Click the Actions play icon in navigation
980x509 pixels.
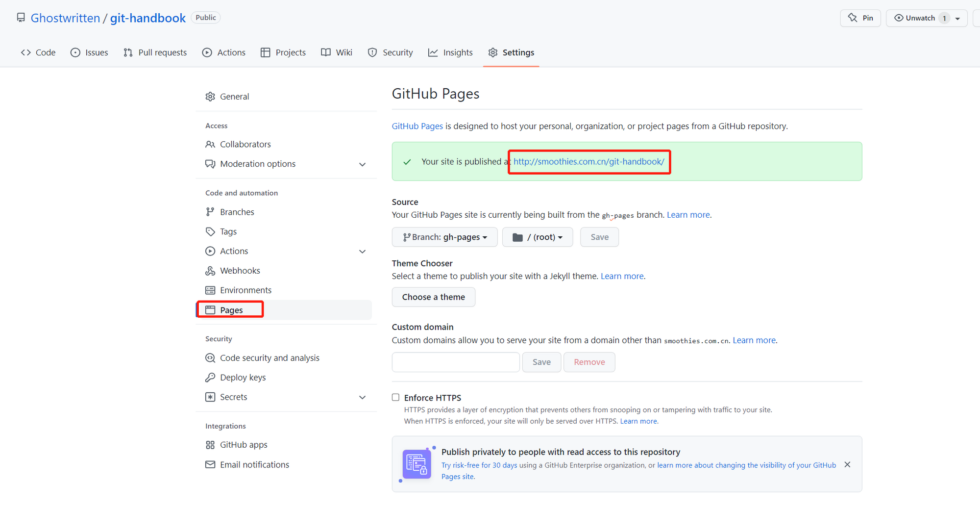point(207,52)
